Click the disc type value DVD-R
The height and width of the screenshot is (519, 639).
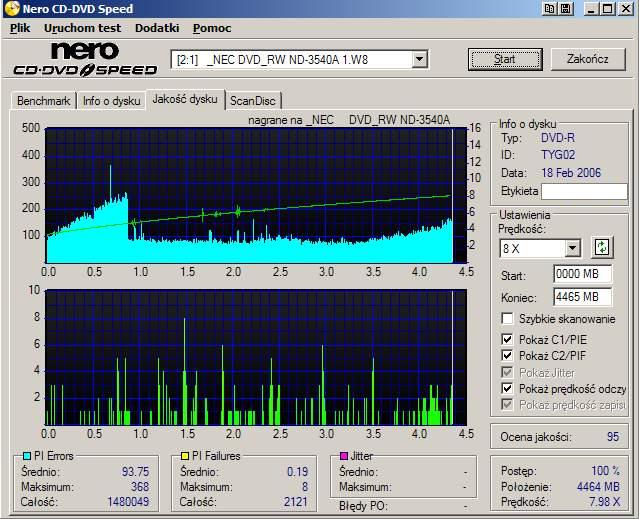(557, 138)
